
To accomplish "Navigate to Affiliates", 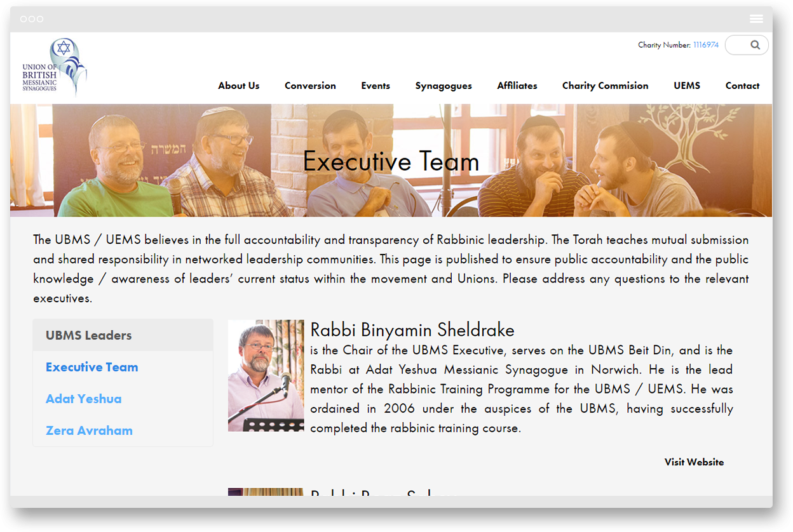I will (x=517, y=86).
